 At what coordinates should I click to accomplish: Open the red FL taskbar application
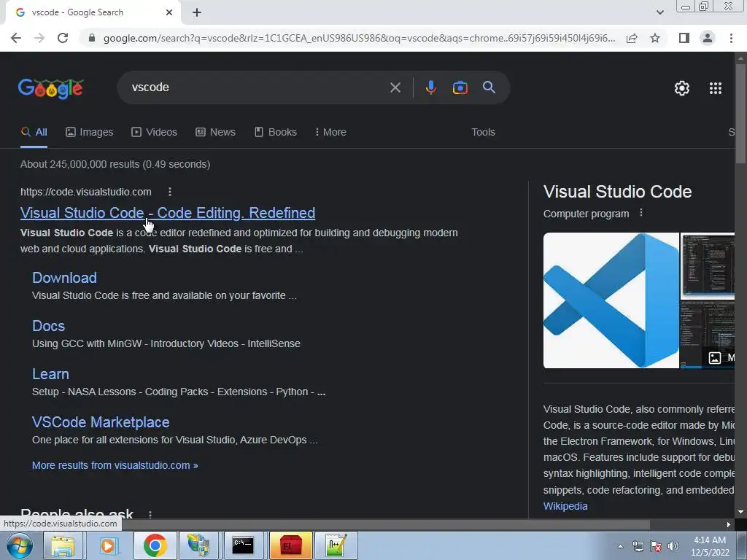tap(290, 545)
